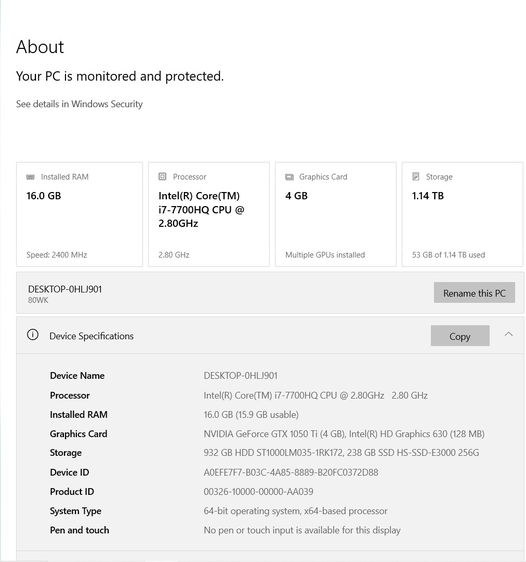Click the Device ID row label
526x562 pixels.
69,472
